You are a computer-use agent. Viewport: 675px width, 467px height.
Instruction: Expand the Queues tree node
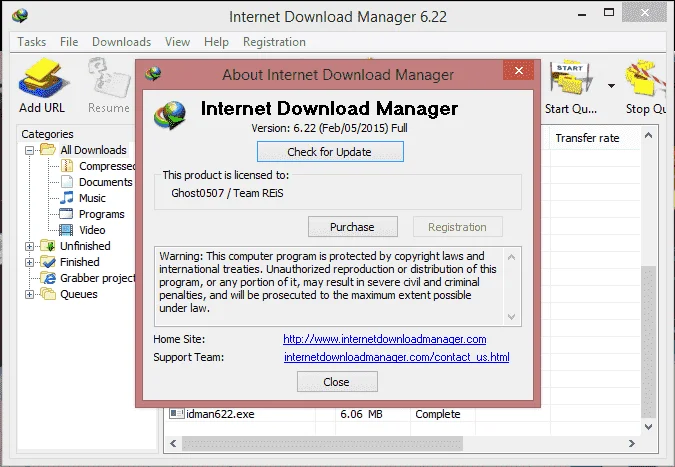point(29,294)
